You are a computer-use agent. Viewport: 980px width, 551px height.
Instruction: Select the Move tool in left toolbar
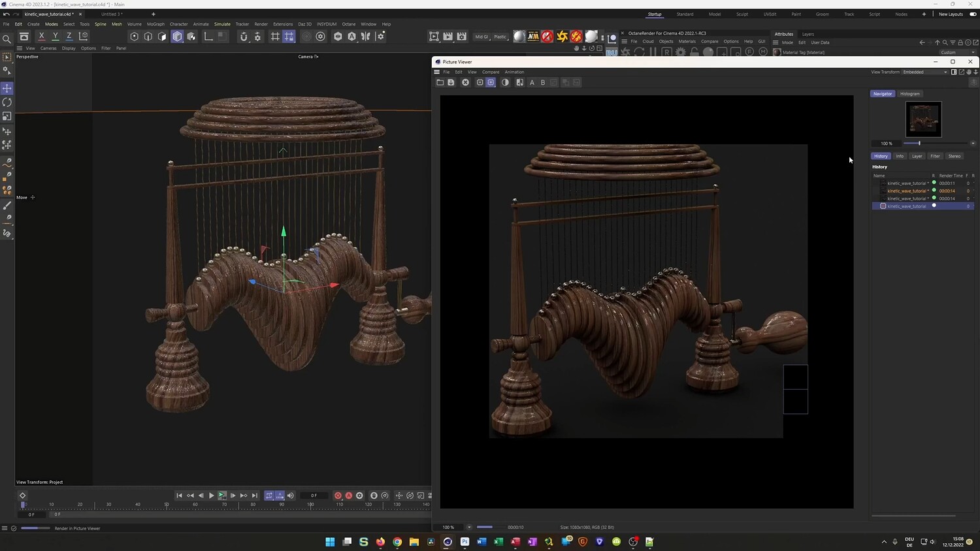point(7,88)
